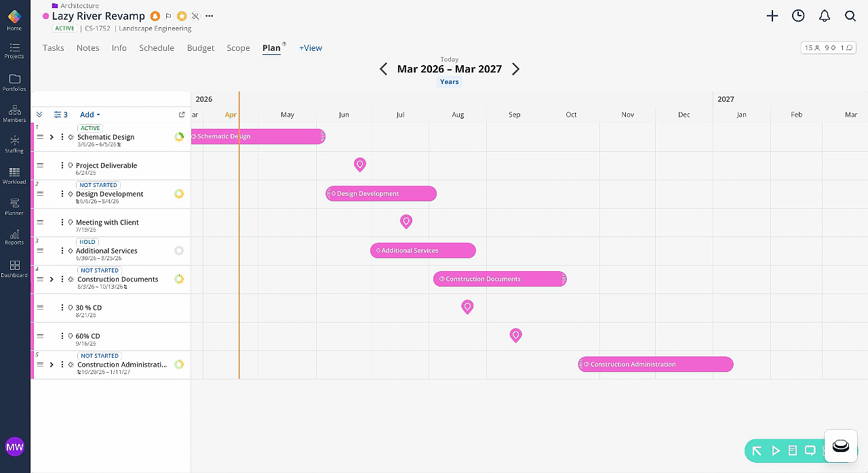868x473 pixels.
Task: Expand the Schematic Design phase
Action: tap(52, 137)
